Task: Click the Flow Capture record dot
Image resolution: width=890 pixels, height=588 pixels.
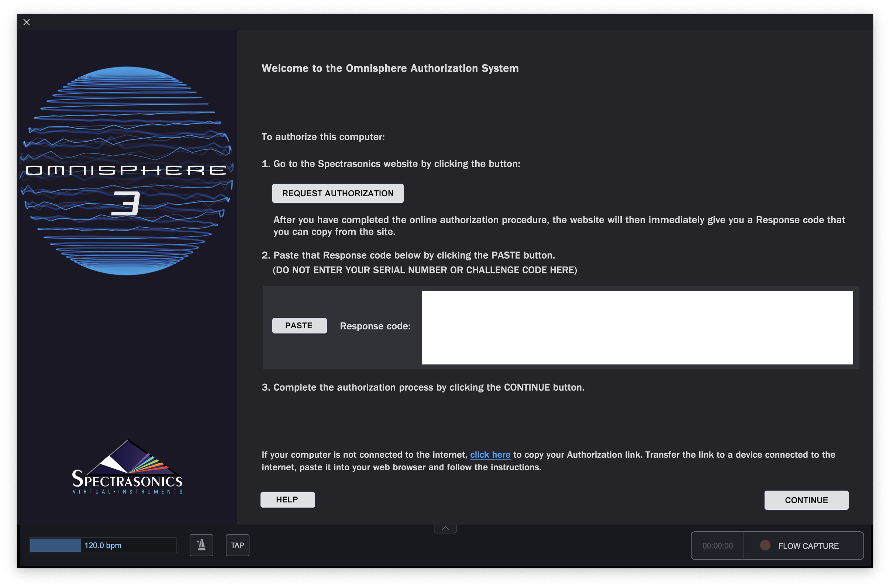Action: [x=765, y=545]
